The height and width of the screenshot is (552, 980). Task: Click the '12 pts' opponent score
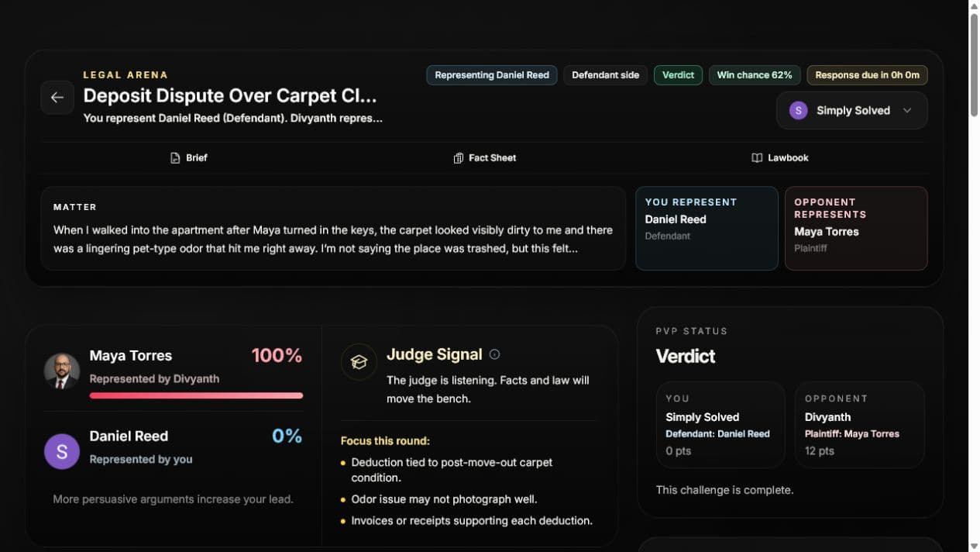click(x=820, y=451)
